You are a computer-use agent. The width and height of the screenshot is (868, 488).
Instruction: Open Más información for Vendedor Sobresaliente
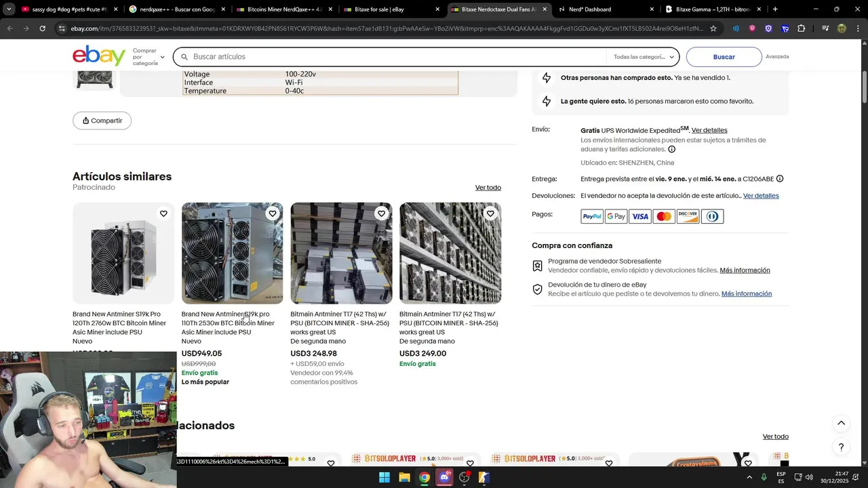[x=745, y=270]
